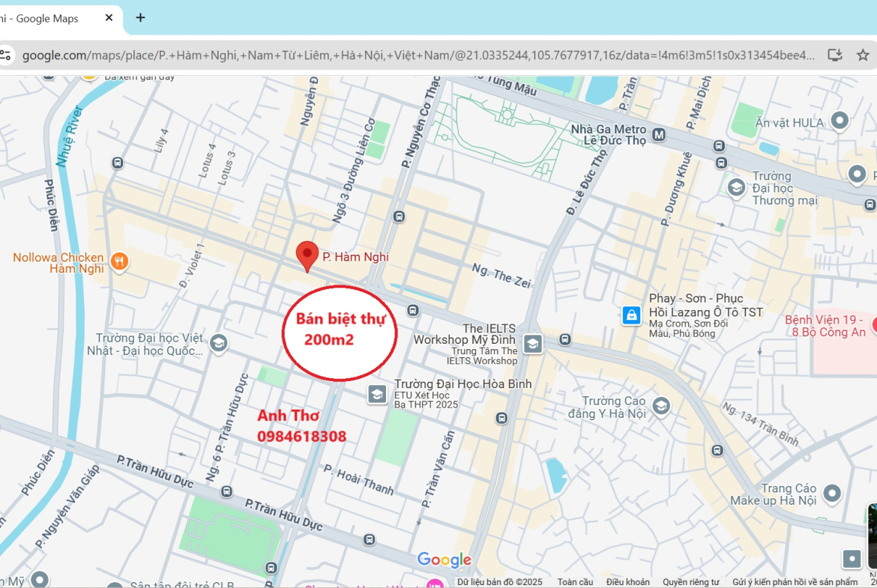Open a new browser tab
The image size is (877, 588).
pos(140,18)
